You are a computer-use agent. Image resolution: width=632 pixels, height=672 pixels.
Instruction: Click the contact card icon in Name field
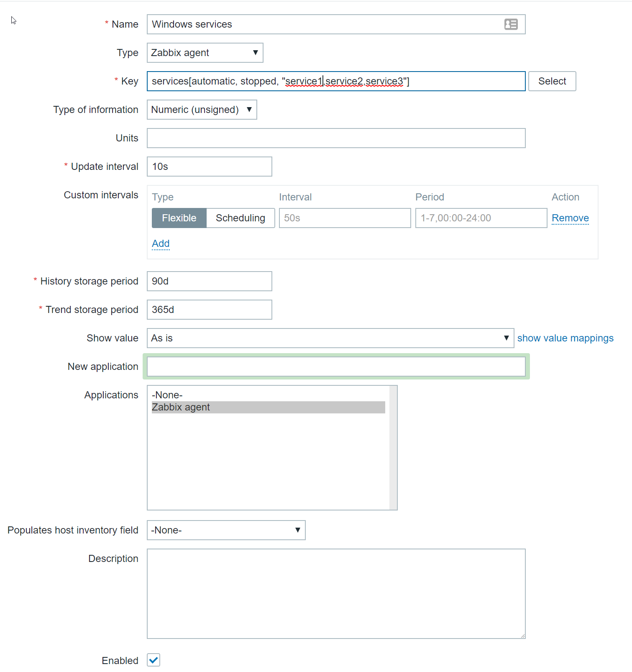pyautogui.click(x=511, y=24)
